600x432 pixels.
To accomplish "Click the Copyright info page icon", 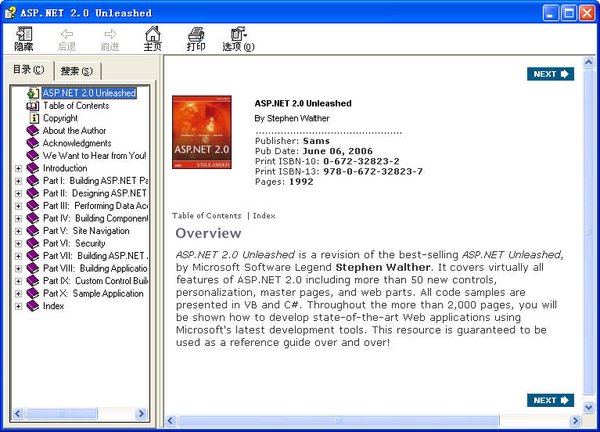I will 34,118.
